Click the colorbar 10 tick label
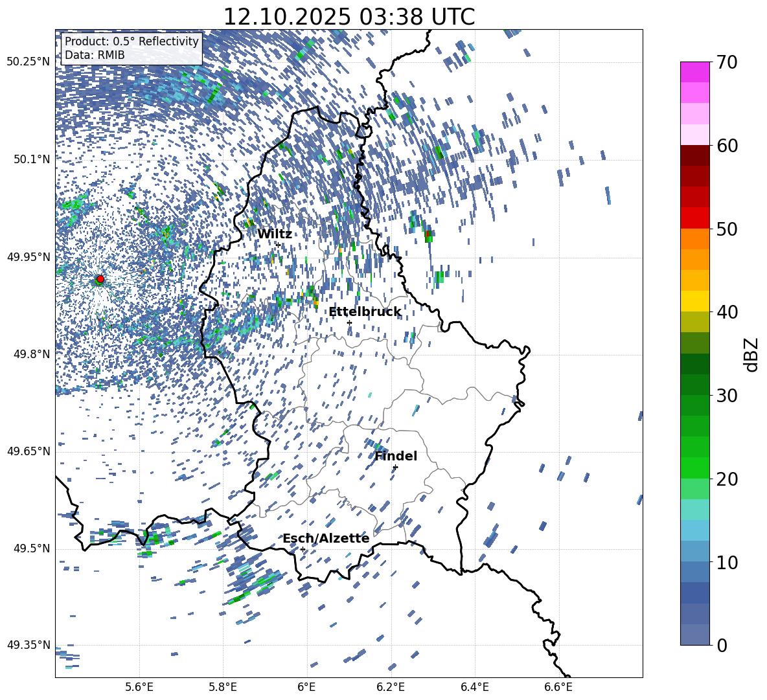 tap(727, 562)
